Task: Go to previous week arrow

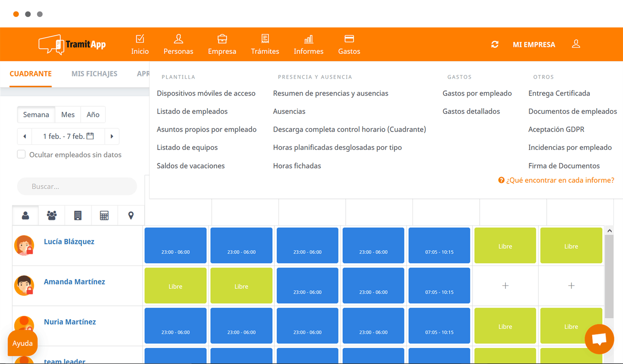Action: click(25, 136)
